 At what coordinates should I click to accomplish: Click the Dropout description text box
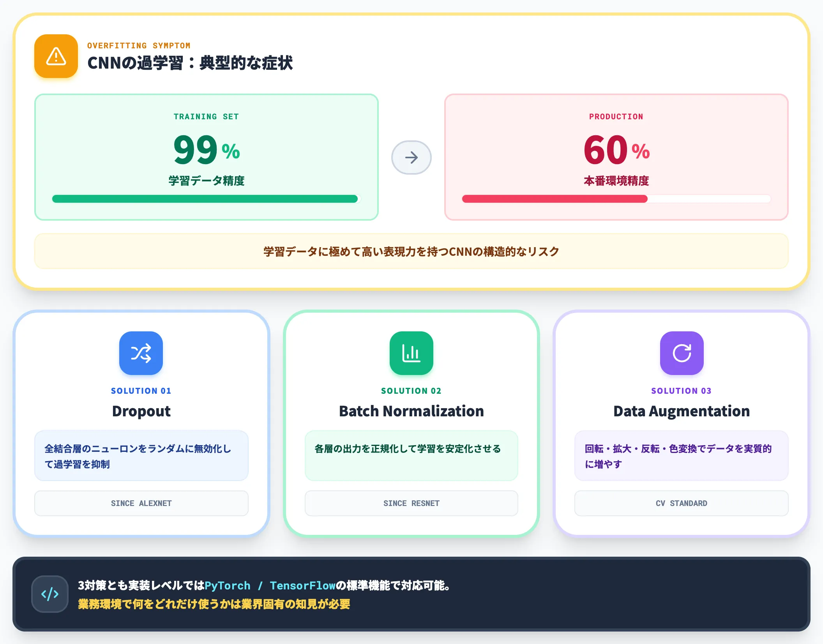[141, 456]
